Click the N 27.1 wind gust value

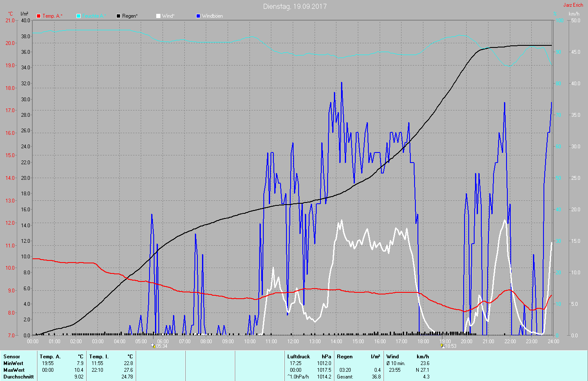423,370
